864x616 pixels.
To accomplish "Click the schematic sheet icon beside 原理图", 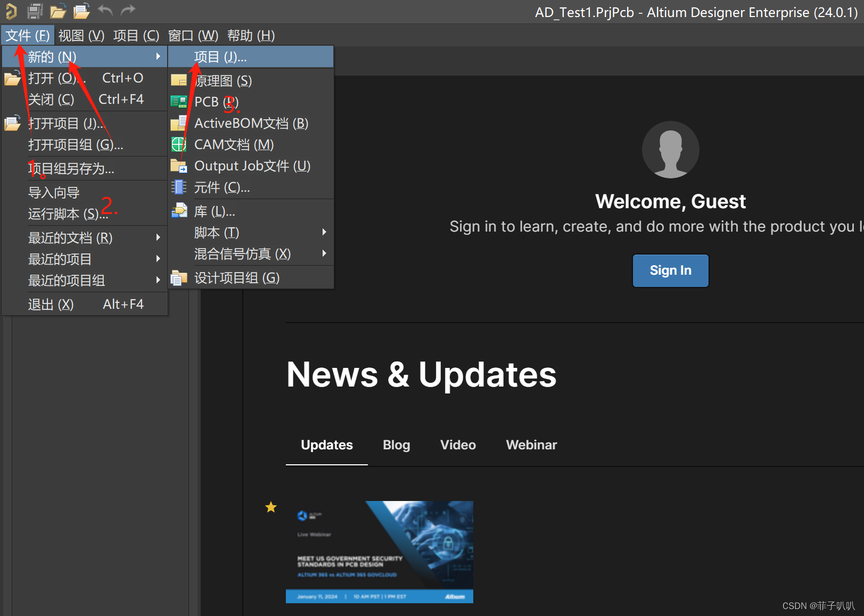I will pyautogui.click(x=179, y=80).
